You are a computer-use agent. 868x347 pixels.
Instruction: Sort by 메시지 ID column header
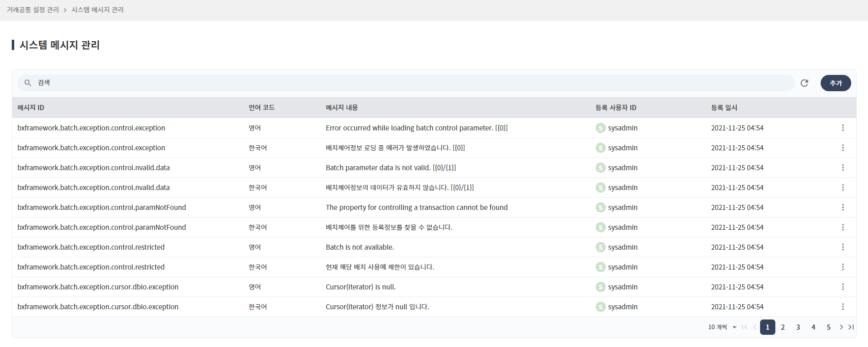click(x=31, y=108)
